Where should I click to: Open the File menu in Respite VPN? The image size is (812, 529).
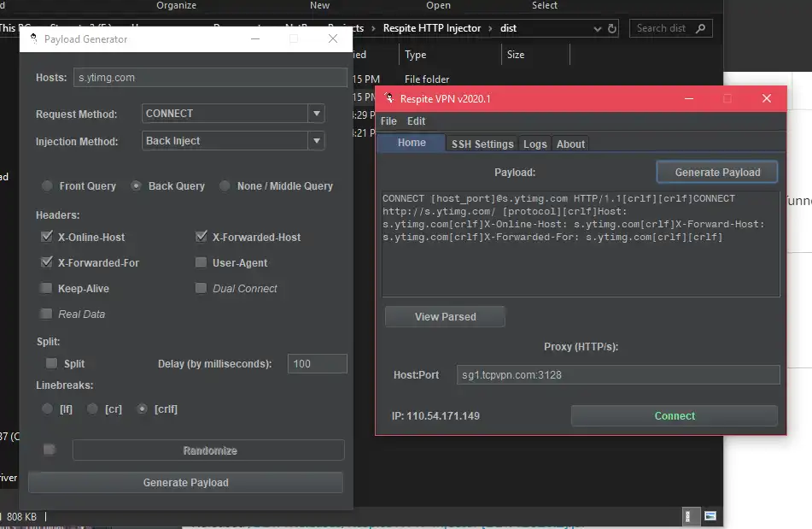pyautogui.click(x=388, y=121)
